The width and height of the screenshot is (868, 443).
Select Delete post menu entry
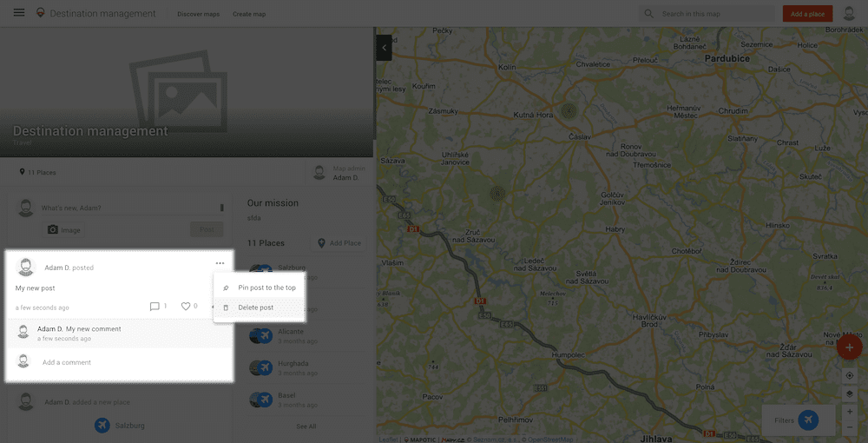click(259, 307)
